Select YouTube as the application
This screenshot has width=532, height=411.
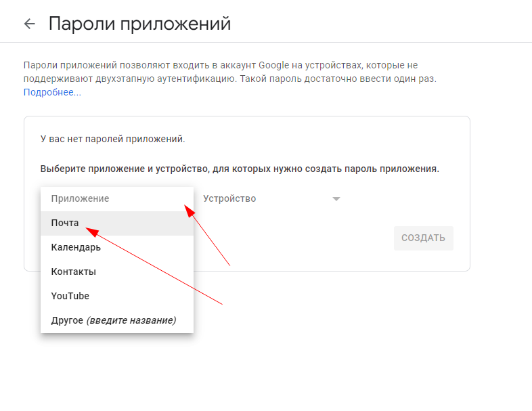pos(70,296)
